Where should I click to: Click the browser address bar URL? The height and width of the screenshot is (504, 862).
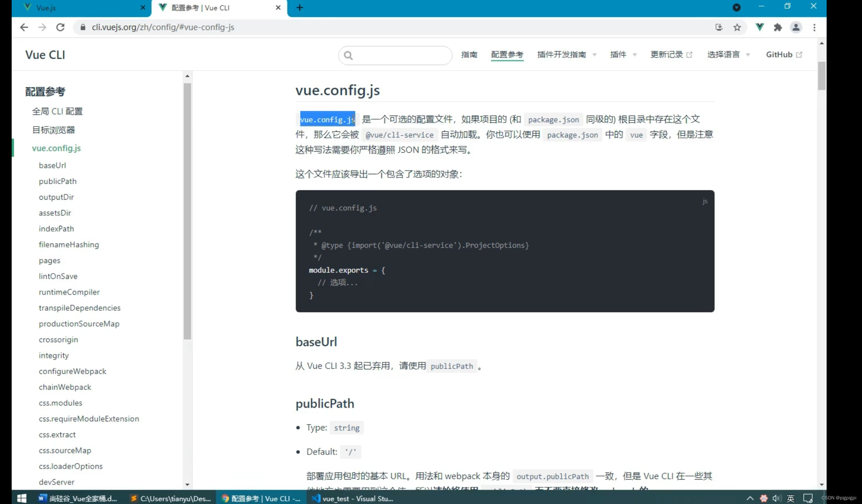pos(163,27)
